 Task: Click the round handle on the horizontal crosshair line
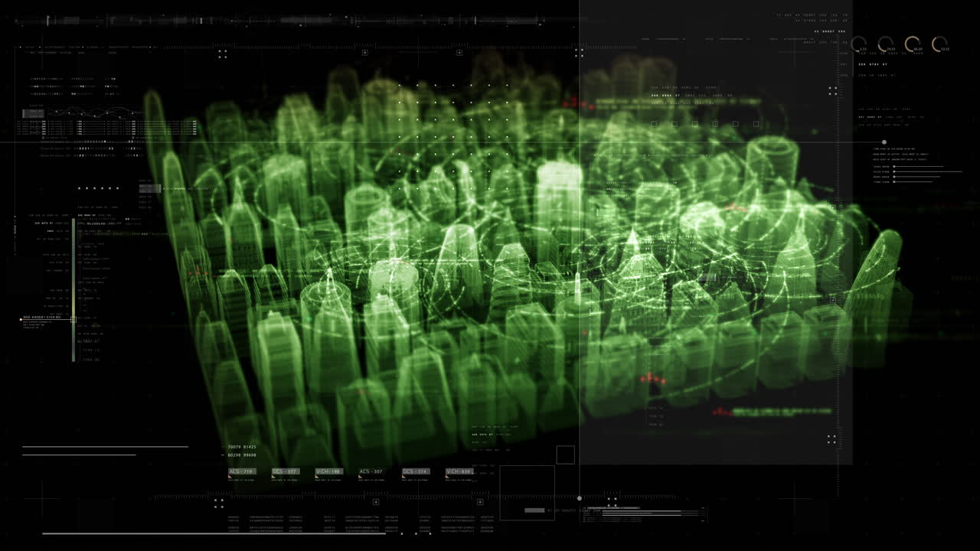click(884, 142)
